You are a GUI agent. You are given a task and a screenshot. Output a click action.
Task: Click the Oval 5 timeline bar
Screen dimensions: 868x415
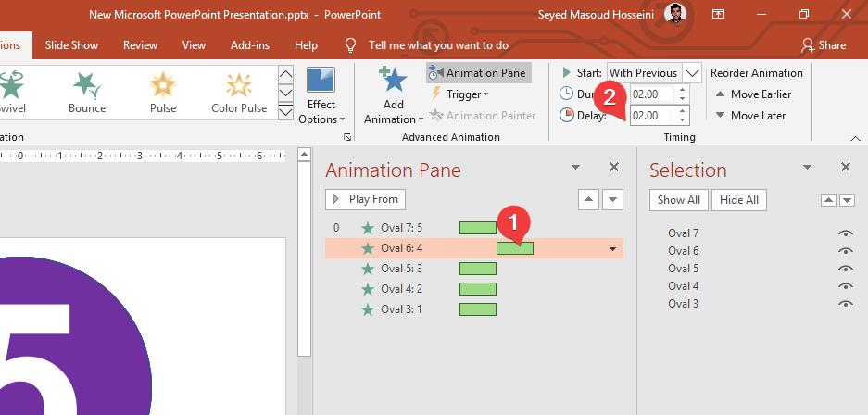(x=478, y=269)
